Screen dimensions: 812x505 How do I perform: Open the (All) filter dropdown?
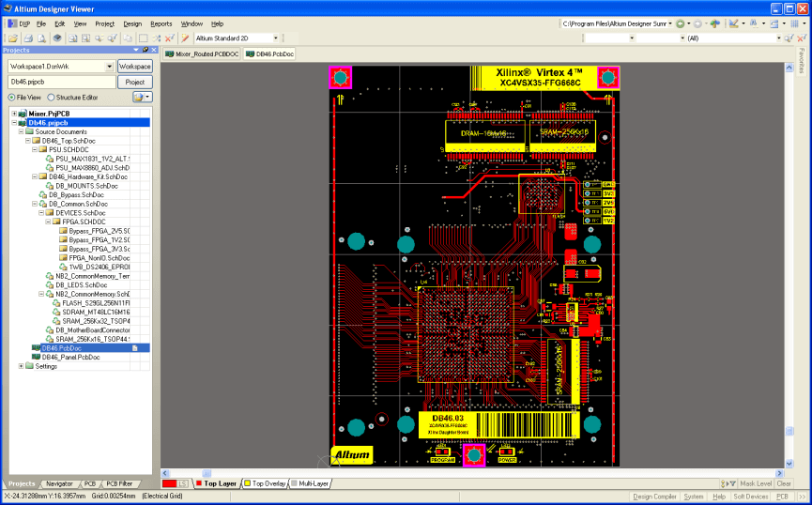click(x=778, y=38)
